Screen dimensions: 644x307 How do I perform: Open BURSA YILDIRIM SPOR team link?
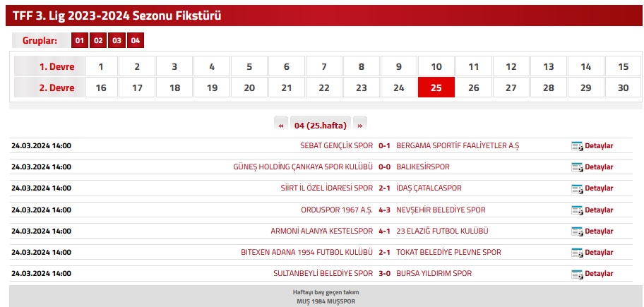434,273
